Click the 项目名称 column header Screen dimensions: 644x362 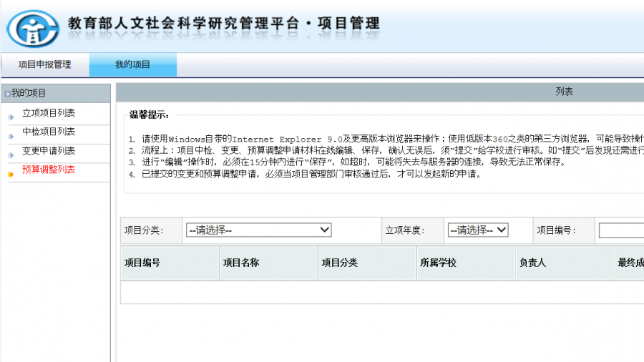[x=268, y=263]
